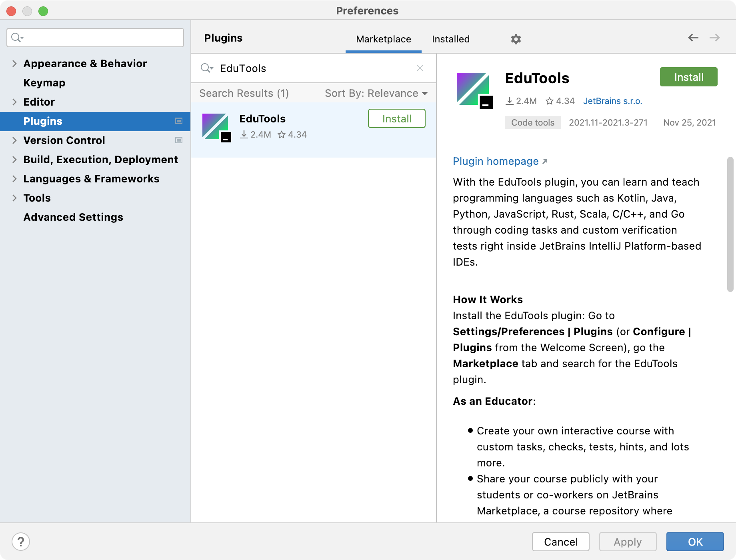Click the Cancel button
736x560 pixels.
pos(560,542)
